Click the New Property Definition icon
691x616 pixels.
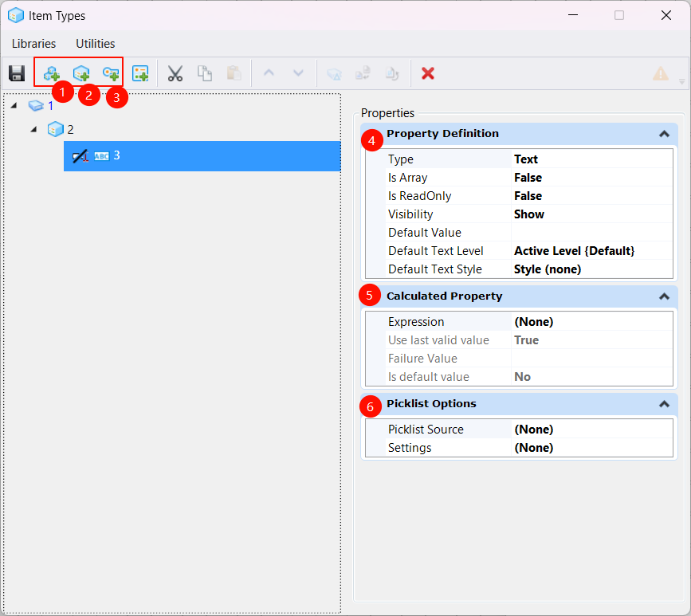(110, 73)
